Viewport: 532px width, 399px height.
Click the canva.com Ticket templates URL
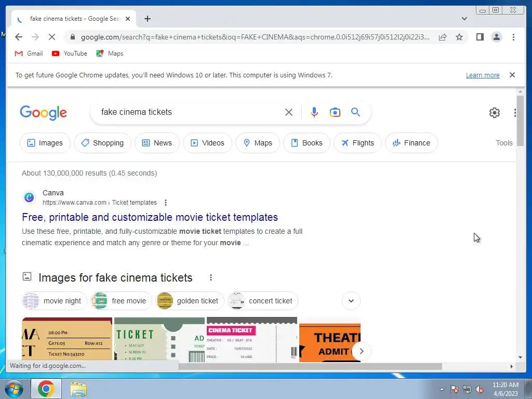pos(100,203)
